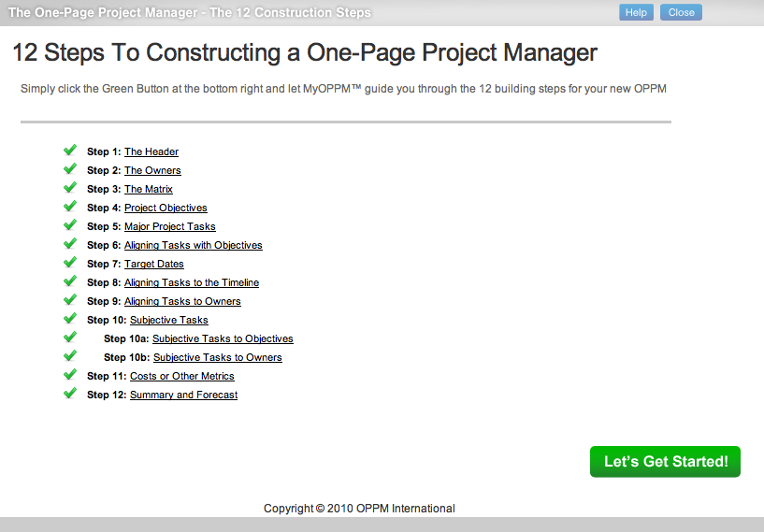Open Aligning Tasks with Objectives link
The height and width of the screenshot is (532, 764).
(194, 245)
